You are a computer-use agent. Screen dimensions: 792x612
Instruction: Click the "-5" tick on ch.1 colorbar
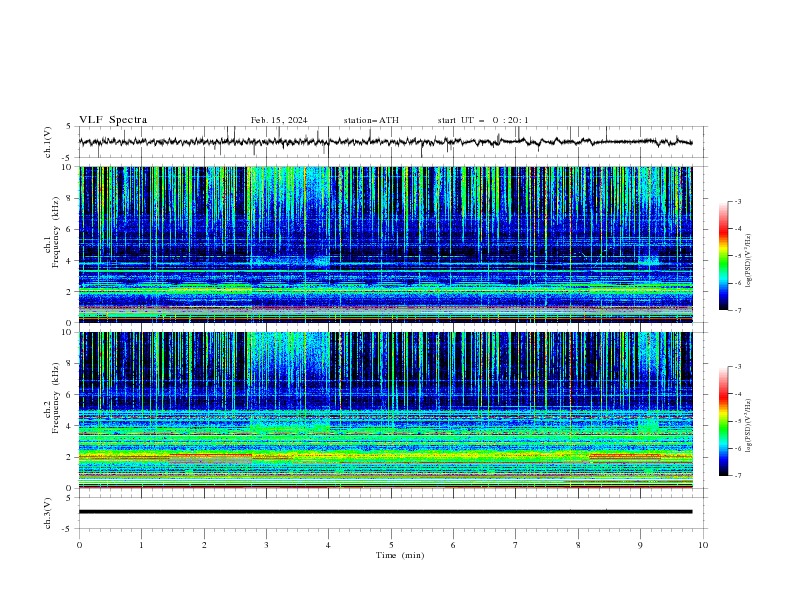pyautogui.click(x=737, y=256)
